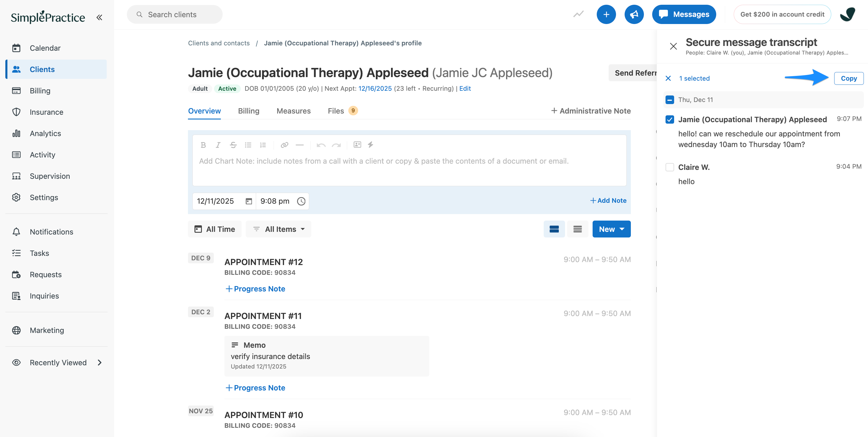This screenshot has width=868, height=437.
Task: Copy the selected message
Action: point(848,79)
